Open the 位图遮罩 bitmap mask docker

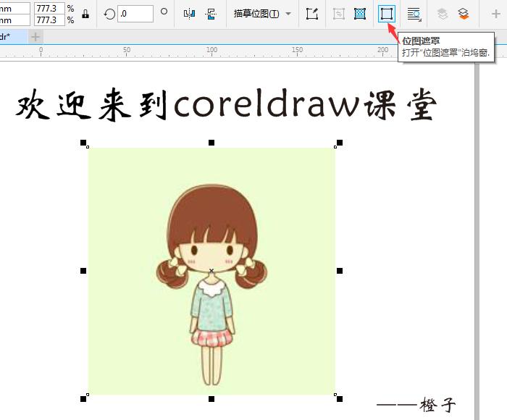point(386,14)
